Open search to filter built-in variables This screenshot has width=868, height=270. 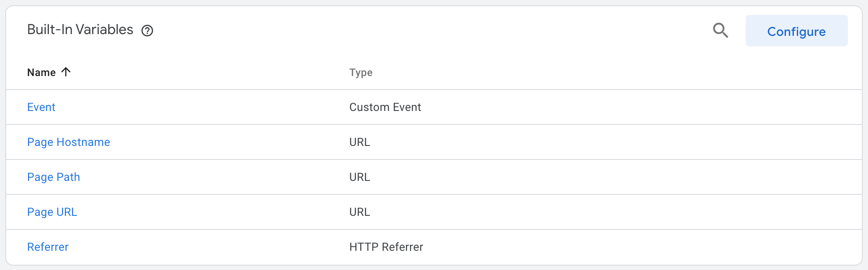click(721, 31)
